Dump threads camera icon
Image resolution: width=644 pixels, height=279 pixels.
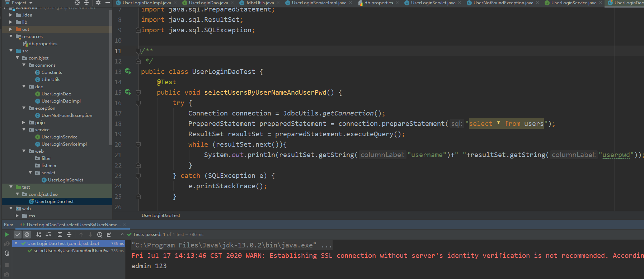click(7, 274)
